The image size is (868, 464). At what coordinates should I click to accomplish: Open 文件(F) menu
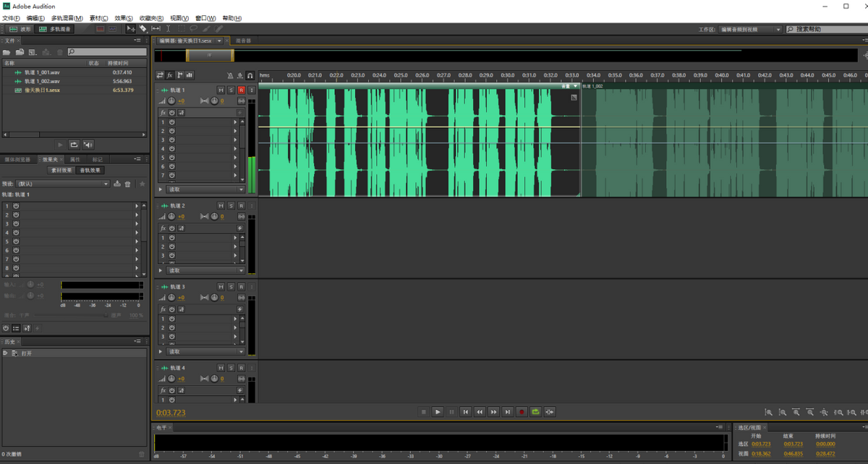tap(11, 18)
